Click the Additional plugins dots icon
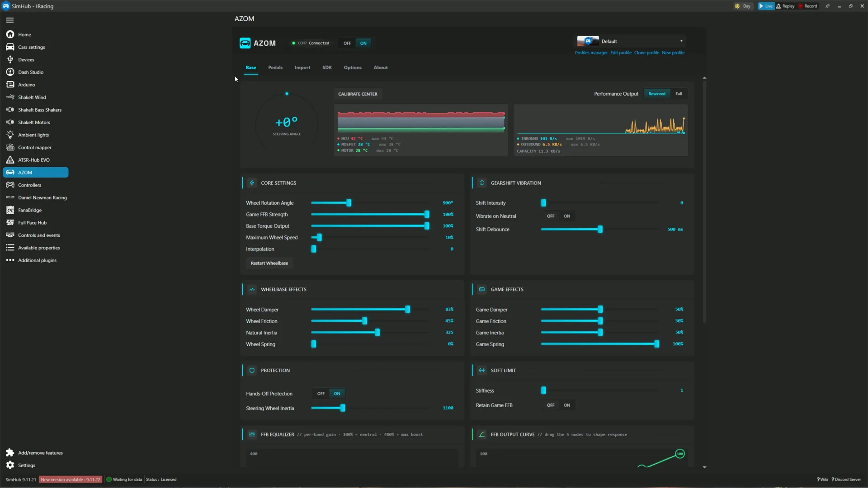Image resolution: width=868 pixels, height=488 pixels. click(10, 260)
